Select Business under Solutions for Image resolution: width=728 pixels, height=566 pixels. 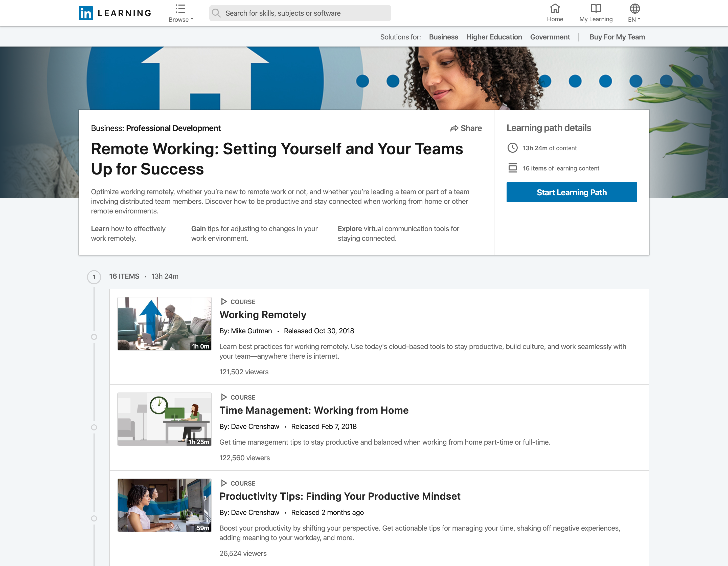(x=443, y=37)
